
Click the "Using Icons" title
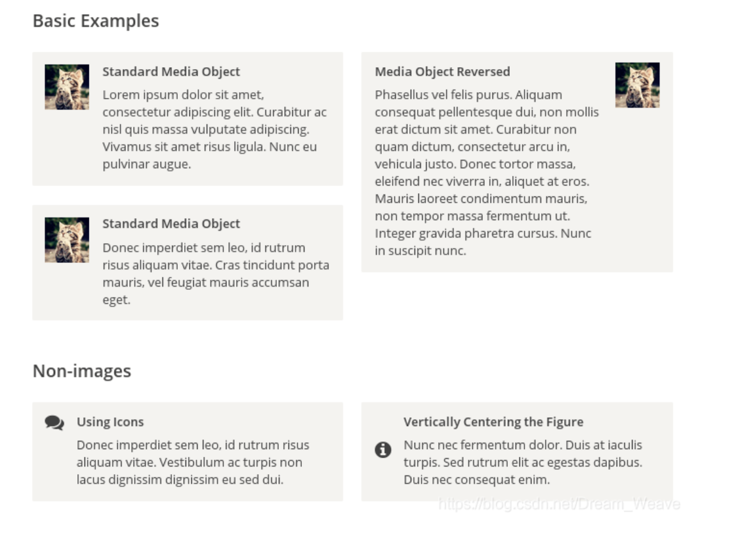tap(110, 422)
